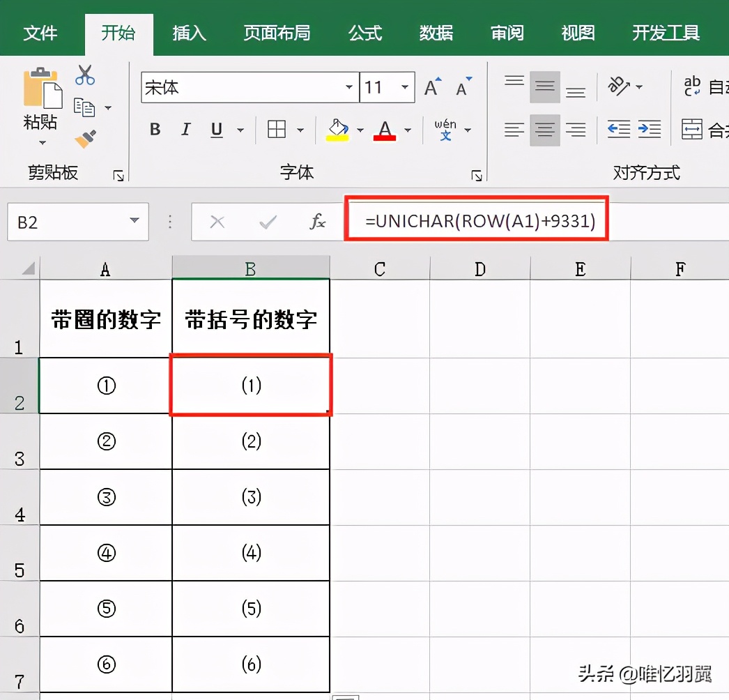The height and width of the screenshot is (700, 729).
Task: Click the Cut scissors icon
Action: click(85, 75)
